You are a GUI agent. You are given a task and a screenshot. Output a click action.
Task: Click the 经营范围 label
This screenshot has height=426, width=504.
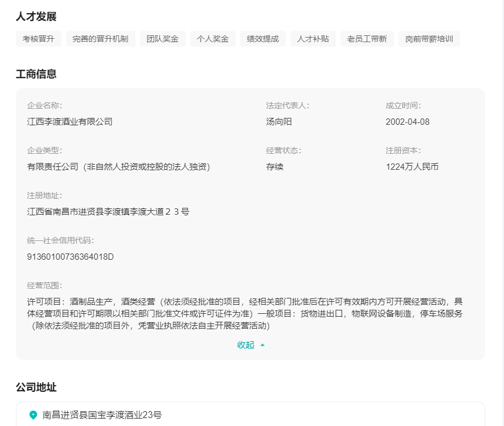[x=44, y=285]
